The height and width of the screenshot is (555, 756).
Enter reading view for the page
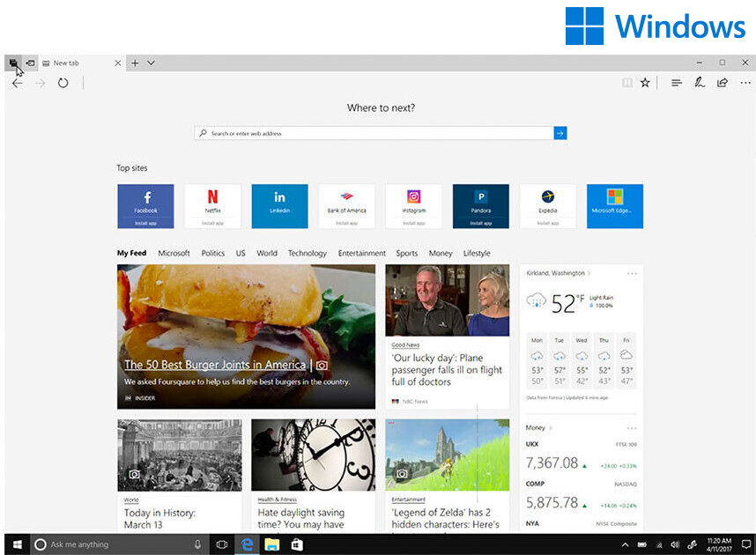point(627,83)
